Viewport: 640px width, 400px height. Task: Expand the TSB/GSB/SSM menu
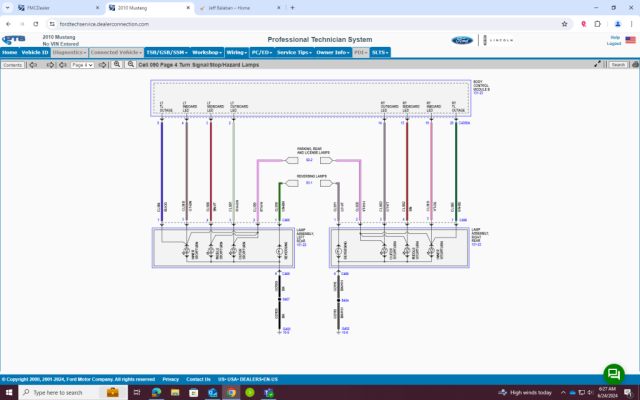click(167, 52)
